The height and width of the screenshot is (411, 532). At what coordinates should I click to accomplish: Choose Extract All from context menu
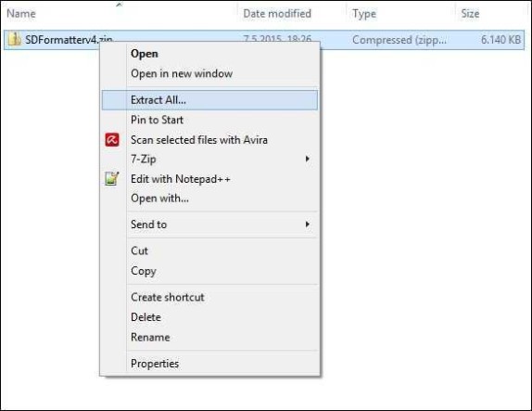tap(209, 100)
